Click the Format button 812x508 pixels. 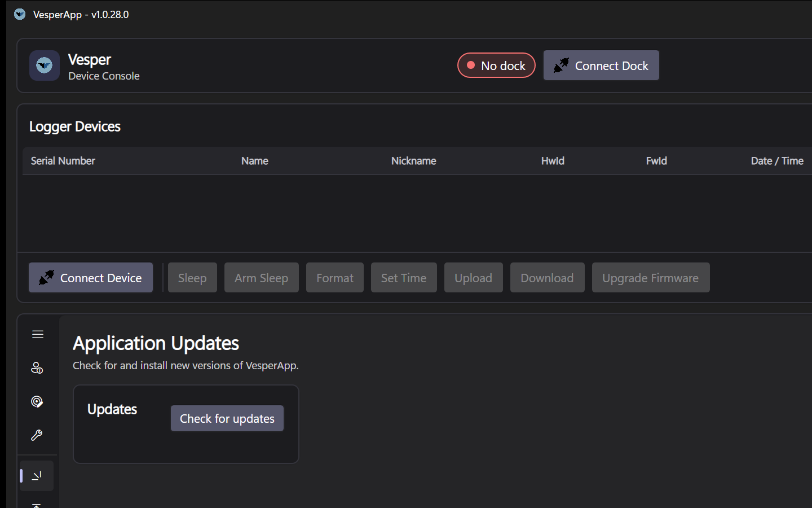pyautogui.click(x=335, y=278)
